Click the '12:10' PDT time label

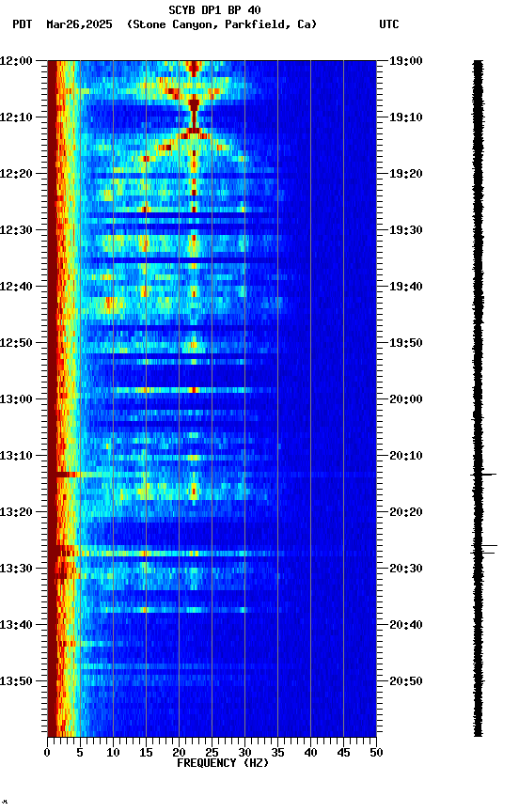click(16, 117)
